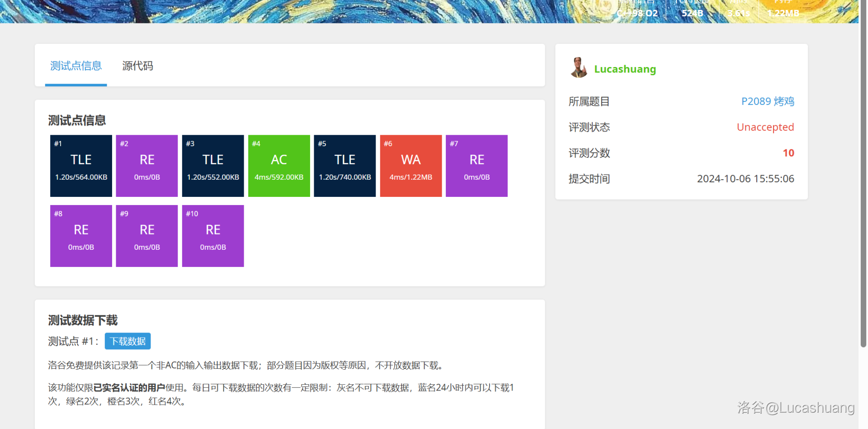Select test point #3 TLE block
The width and height of the screenshot is (868, 429).
pyautogui.click(x=213, y=166)
